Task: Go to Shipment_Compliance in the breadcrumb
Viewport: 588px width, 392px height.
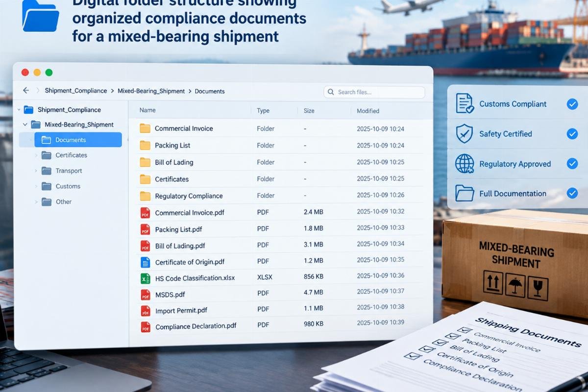Action: tap(75, 91)
